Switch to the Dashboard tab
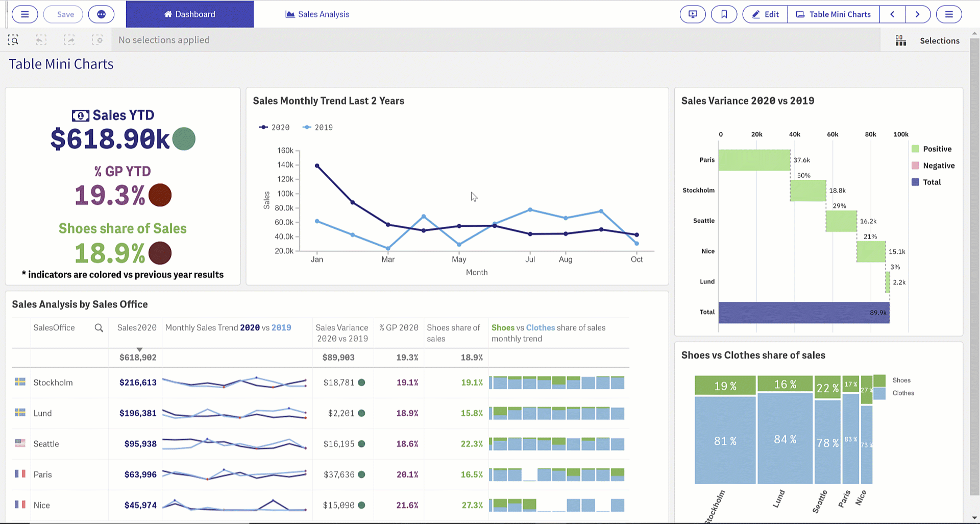This screenshot has height=524, width=980. coord(189,14)
